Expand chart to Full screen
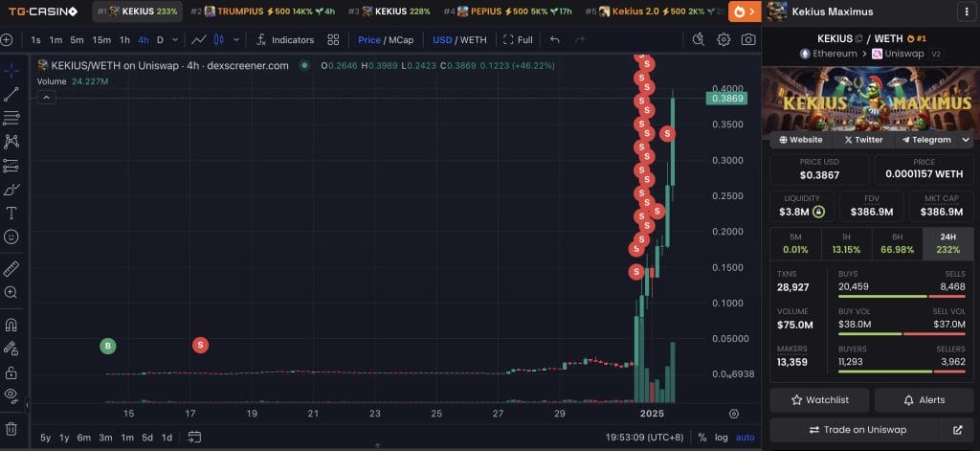The height and width of the screenshot is (451, 980). tap(518, 40)
